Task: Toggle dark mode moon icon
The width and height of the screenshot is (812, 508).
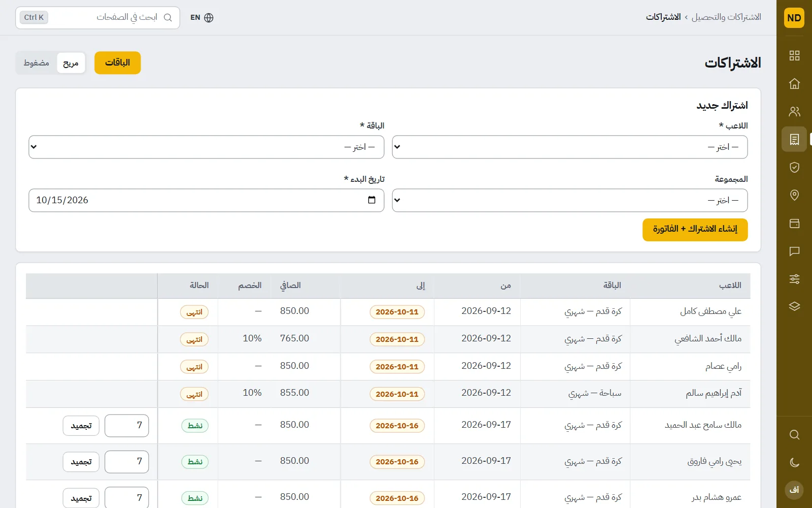Action: tap(794, 462)
